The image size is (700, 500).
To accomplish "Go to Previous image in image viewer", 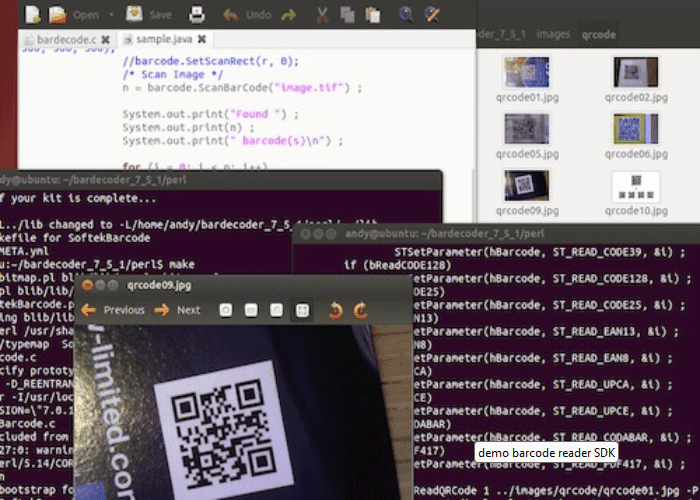I will tap(113, 310).
